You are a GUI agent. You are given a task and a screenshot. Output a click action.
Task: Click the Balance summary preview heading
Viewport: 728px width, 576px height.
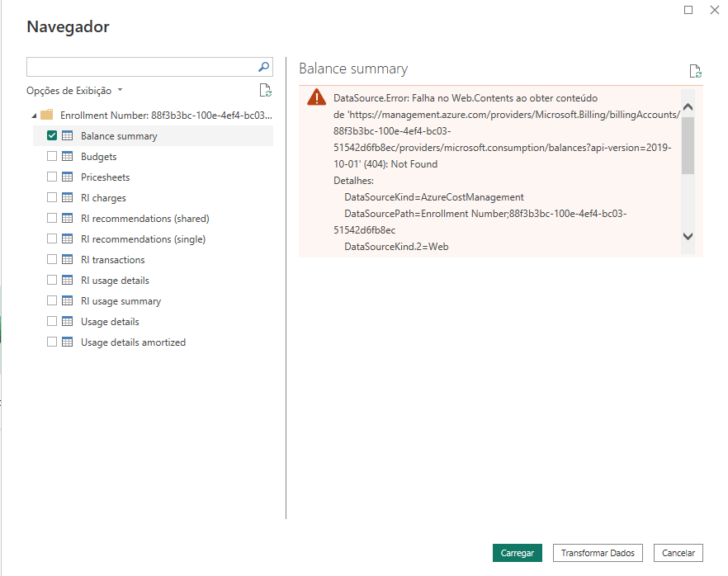(x=353, y=68)
